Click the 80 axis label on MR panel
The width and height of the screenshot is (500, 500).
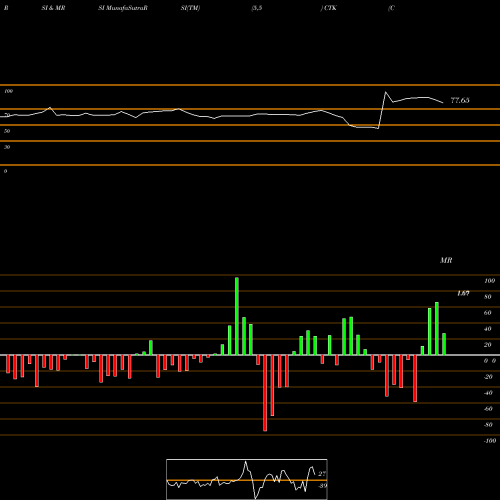(x=488, y=297)
